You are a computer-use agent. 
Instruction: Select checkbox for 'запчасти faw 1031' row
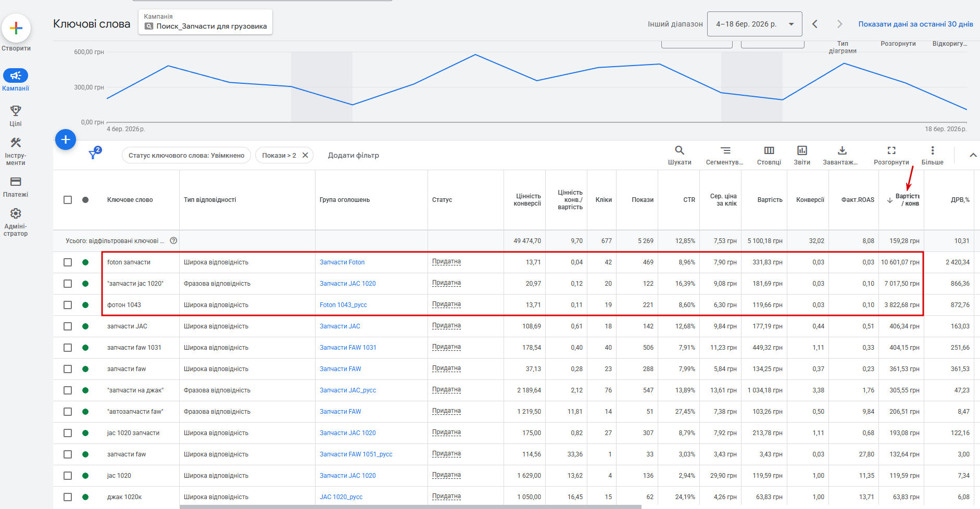pos(68,348)
